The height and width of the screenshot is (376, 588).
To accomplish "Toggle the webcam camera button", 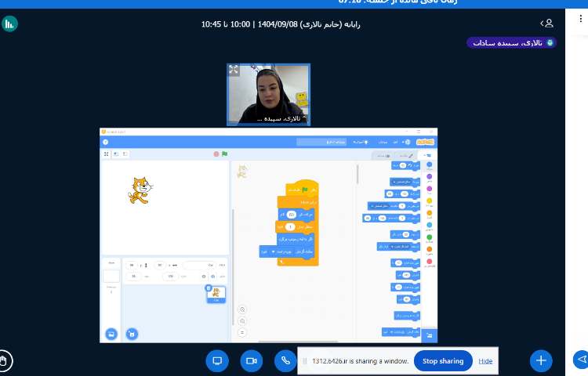I will coord(251,360).
